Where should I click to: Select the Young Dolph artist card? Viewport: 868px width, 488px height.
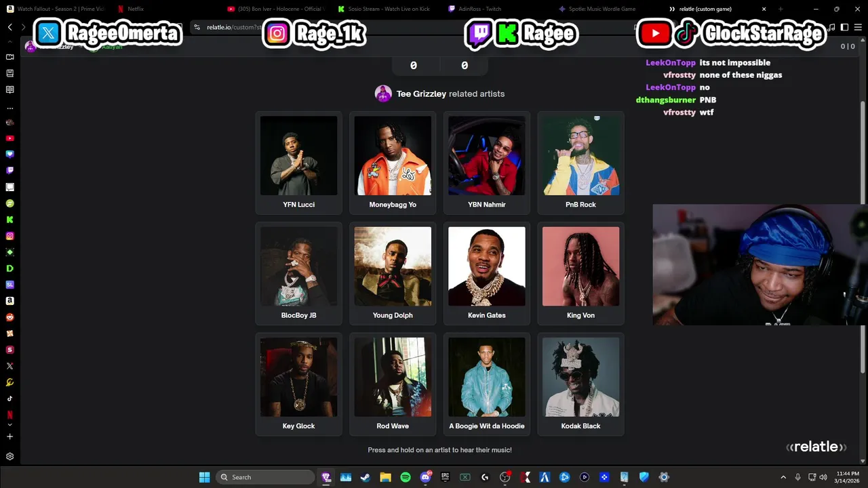click(x=393, y=273)
